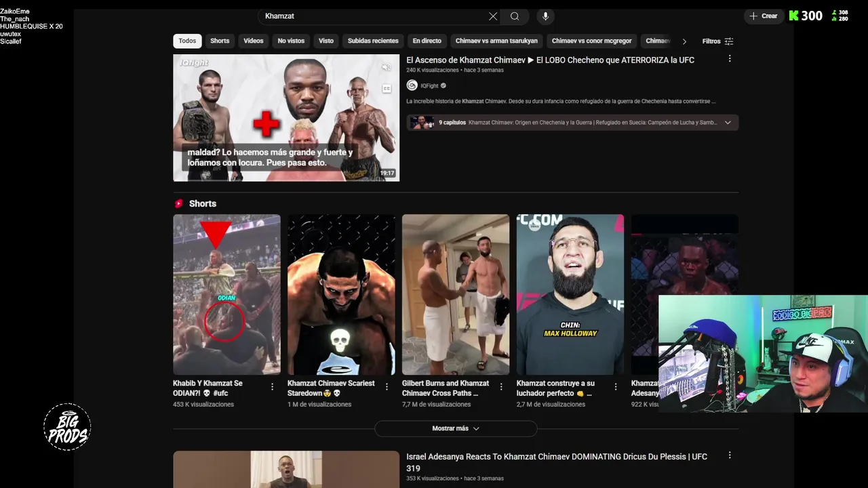Screen dimensions: 868x488
Task: Select the Subidas recientes filter chip
Action: 373,41
